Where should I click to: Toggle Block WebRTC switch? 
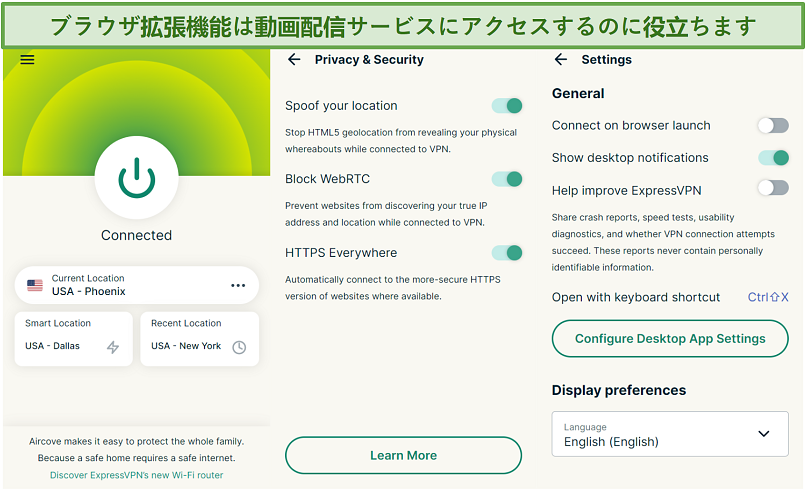pyautogui.click(x=507, y=179)
